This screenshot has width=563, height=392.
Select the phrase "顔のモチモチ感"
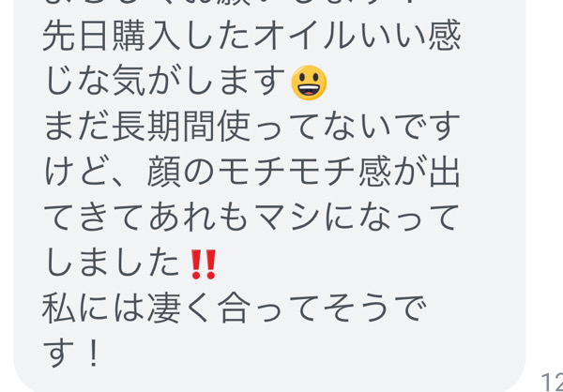pos(269,173)
